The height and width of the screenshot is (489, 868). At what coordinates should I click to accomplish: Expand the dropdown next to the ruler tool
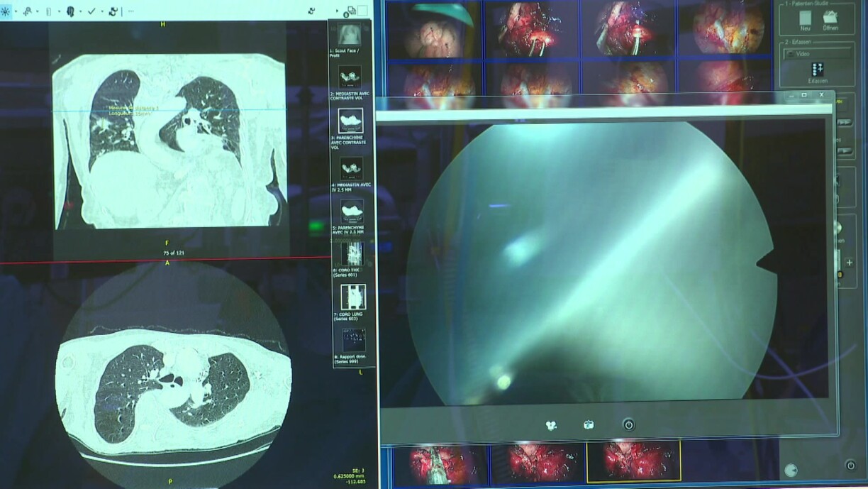(x=58, y=12)
